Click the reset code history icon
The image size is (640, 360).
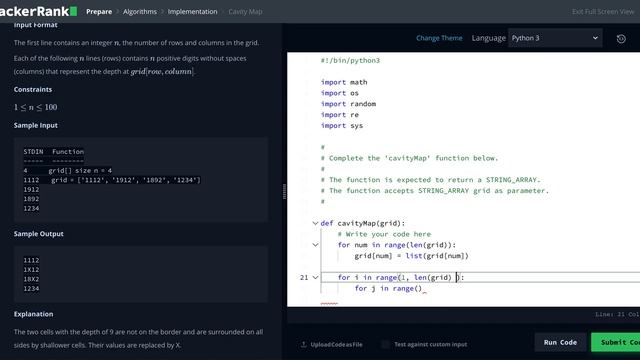621,38
